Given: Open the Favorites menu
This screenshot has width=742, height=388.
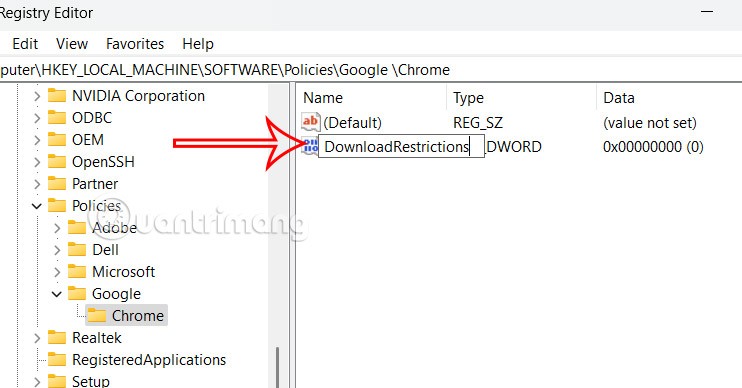Looking at the screenshot, I should (x=135, y=44).
